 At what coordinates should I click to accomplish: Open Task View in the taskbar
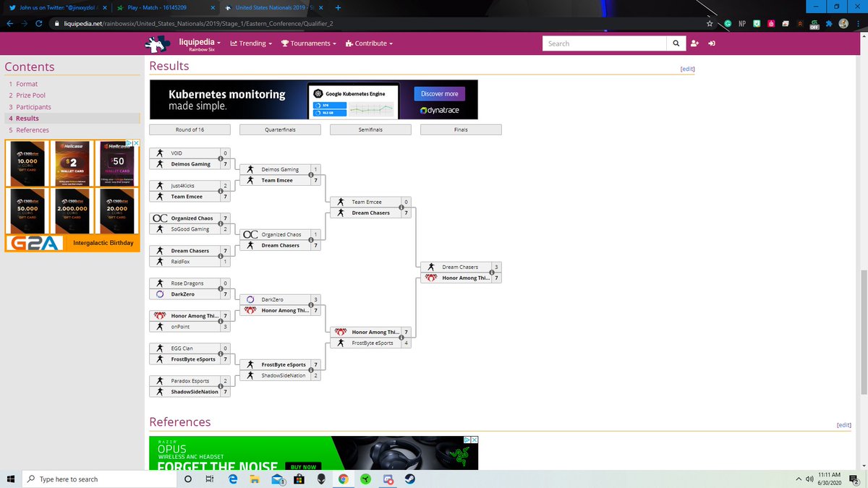(x=210, y=479)
